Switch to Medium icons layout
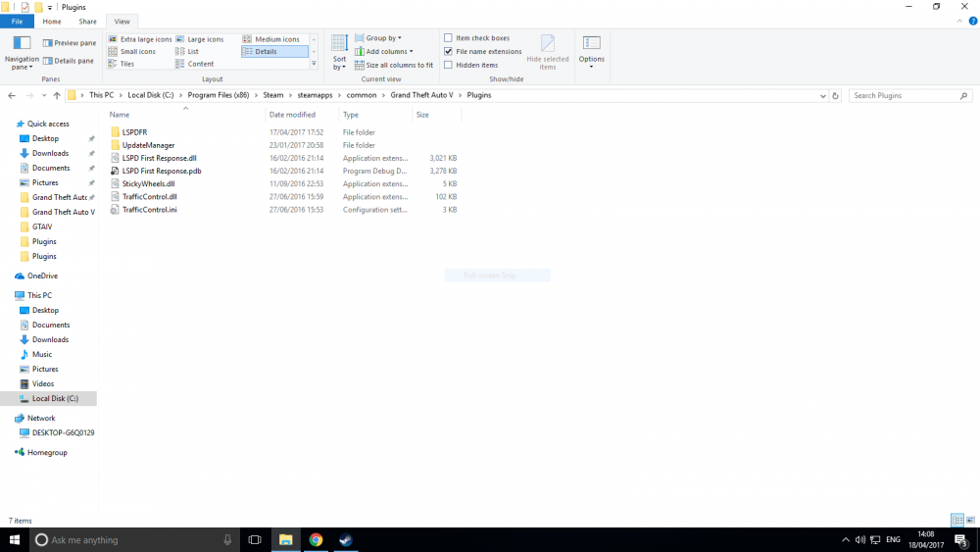Viewport: 980px width, 552px height. (271, 39)
